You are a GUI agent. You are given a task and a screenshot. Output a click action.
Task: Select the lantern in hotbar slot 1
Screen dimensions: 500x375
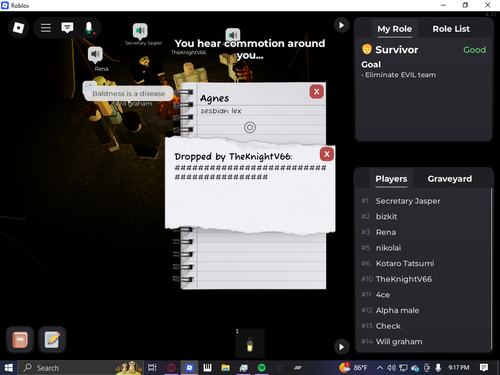click(x=250, y=343)
